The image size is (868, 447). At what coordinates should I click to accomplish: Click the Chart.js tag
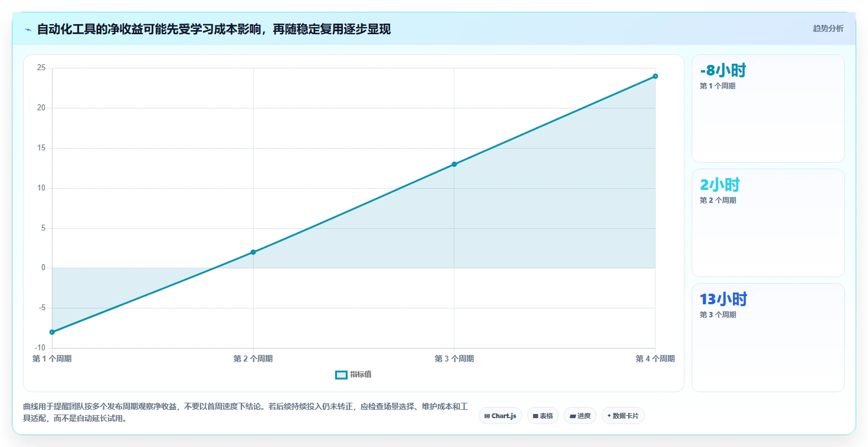click(500, 416)
